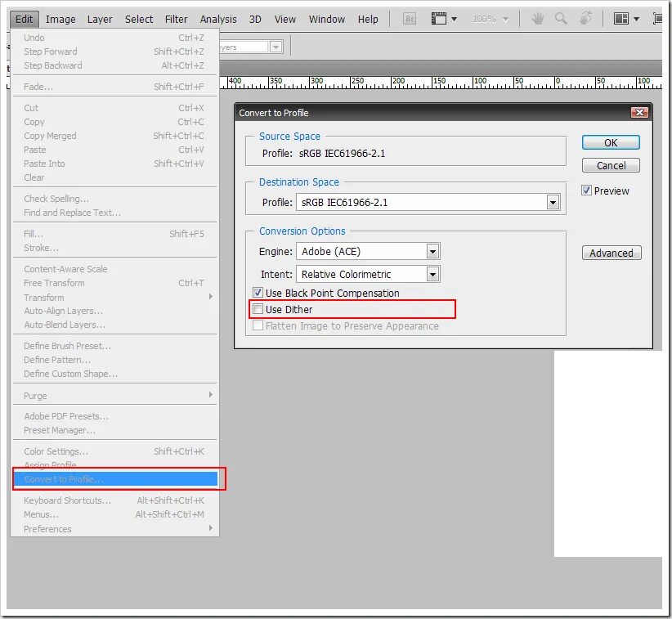The image size is (672, 619).
Task: Open the View menu
Action: click(285, 20)
